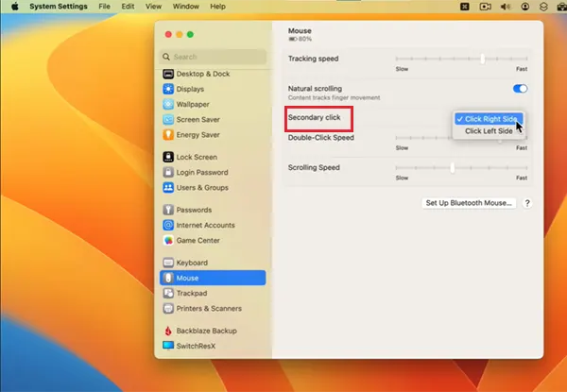Open the View menu
Image resolution: width=567 pixels, height=392 pixels.
(153, 7)
